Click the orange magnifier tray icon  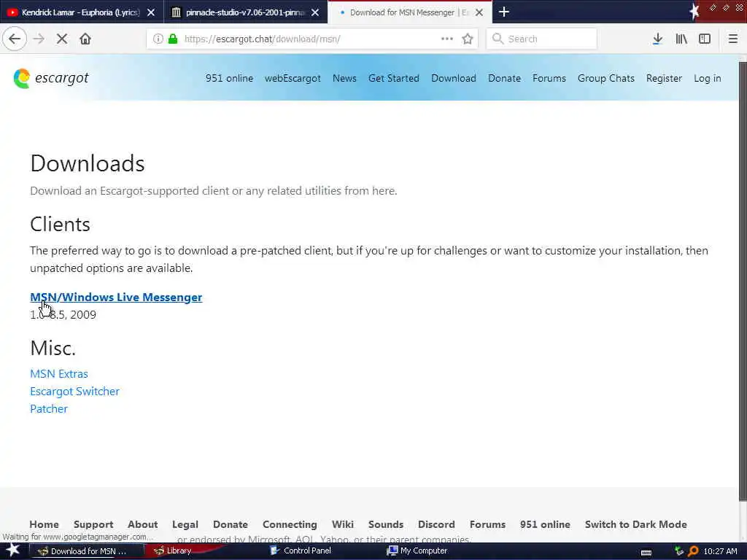(693, 551)
